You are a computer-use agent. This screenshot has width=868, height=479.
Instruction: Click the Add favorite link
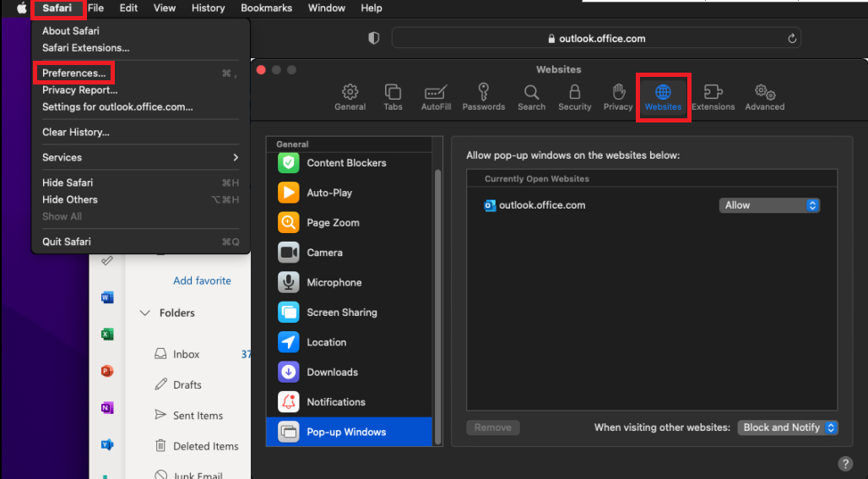(x=202, y=280)
